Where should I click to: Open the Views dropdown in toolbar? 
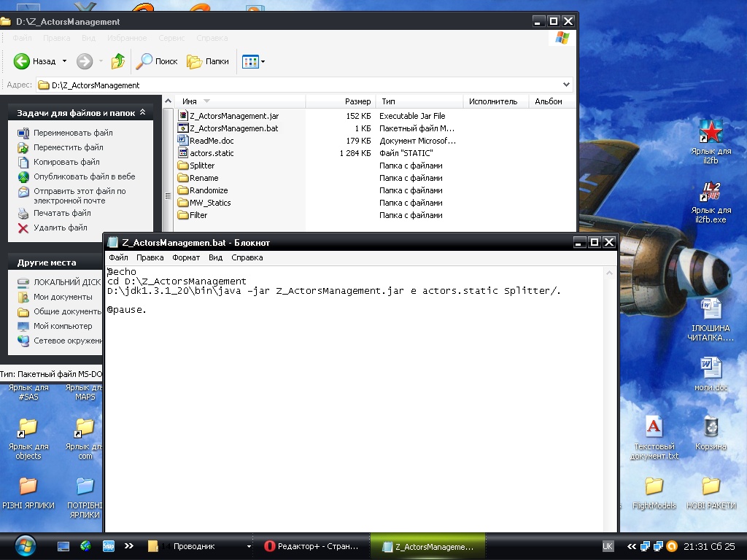pos(263,62)
